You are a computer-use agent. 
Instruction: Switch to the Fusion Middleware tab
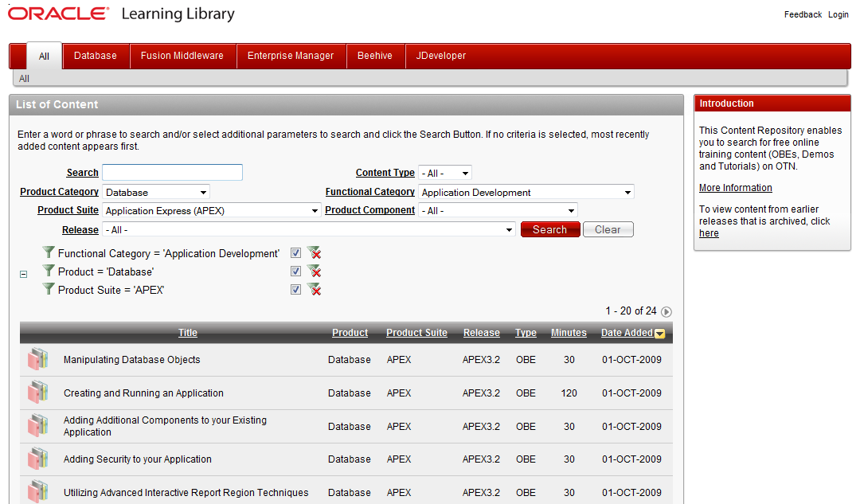tap(183, 56)
